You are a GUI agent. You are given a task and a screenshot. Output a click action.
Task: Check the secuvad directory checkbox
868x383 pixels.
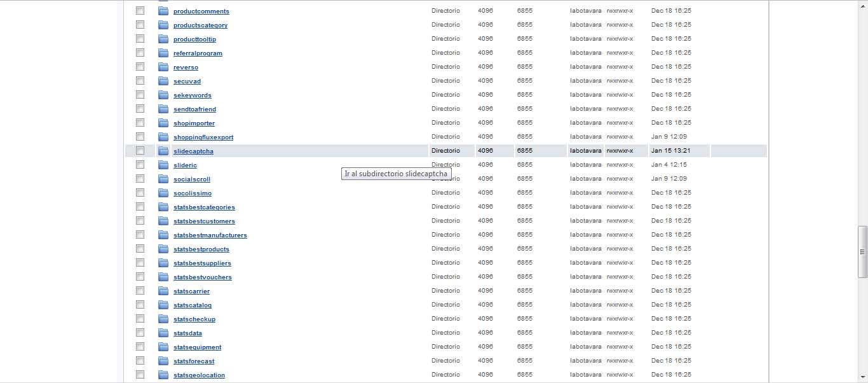coord(140,81)
